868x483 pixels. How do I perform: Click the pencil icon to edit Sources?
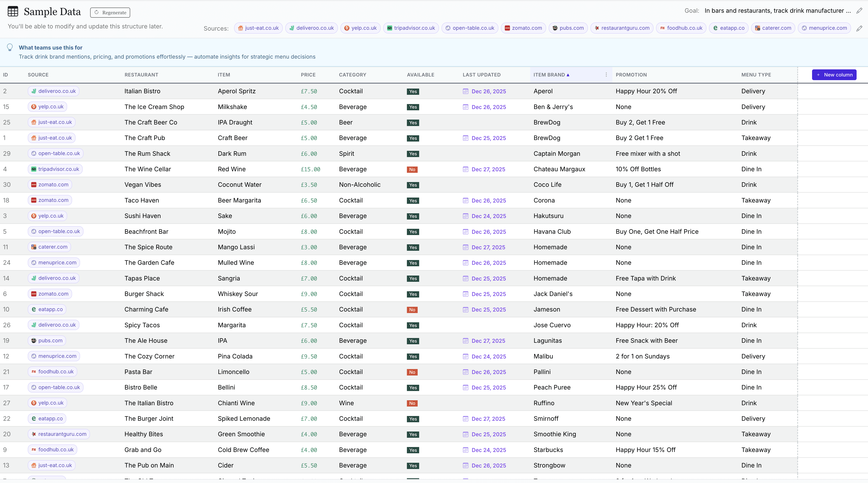click(x=859, y=28)
